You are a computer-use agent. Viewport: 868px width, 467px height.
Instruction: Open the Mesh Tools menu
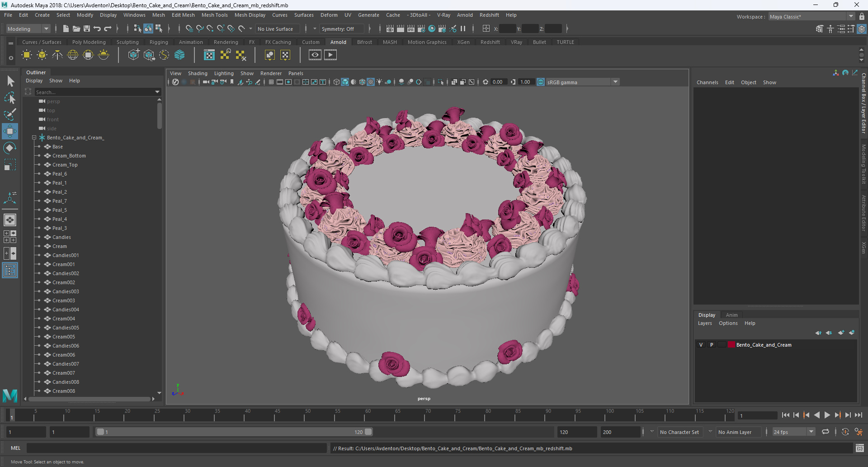click(x=214, y=15)
